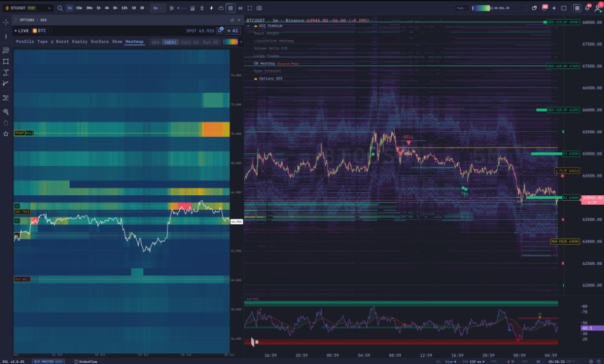This screenshot has width=604, height=364.
Task: Select the 4h timeframe button
Action: pos(107,8)
